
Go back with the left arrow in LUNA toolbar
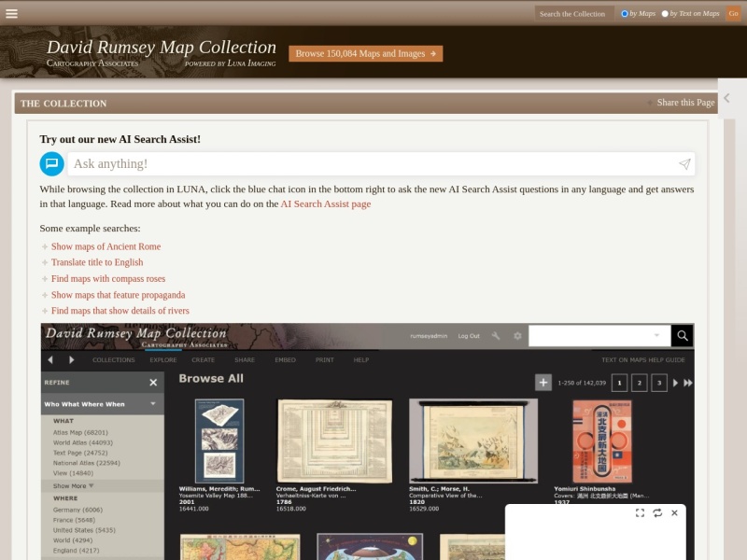50,359
